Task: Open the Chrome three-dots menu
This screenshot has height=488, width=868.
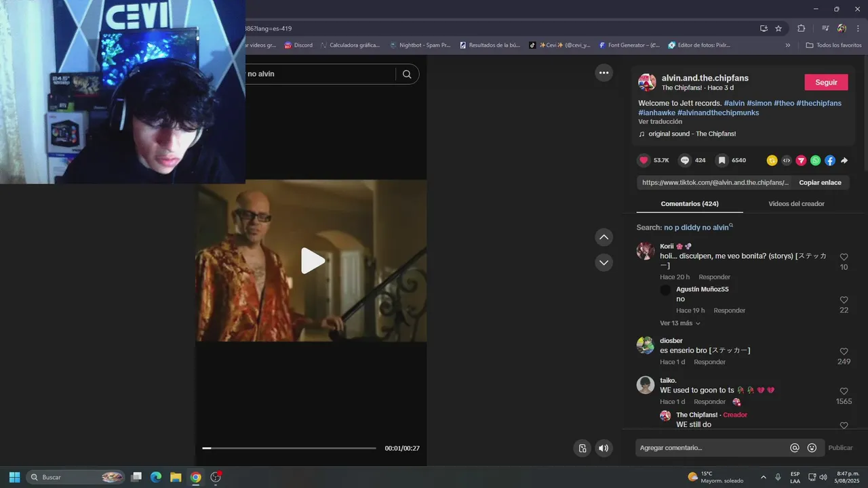Action: [x=858, y=28]
